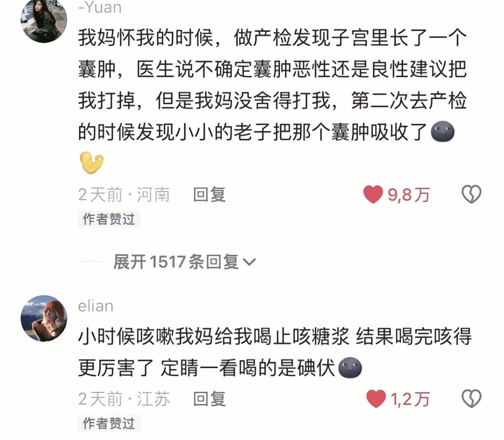Tap moon face emoji in elian's comment
504x440 pixels.
[350, 368]
